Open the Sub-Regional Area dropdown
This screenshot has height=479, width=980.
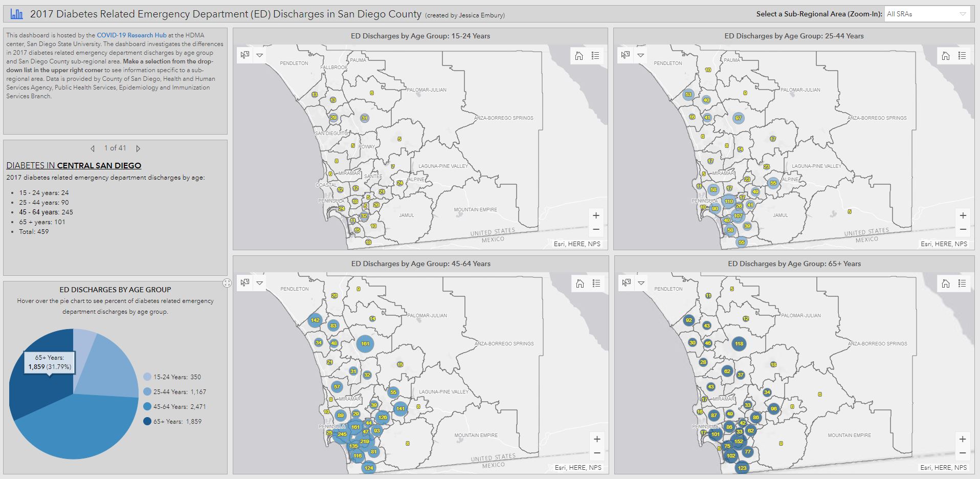pos(927,14)
